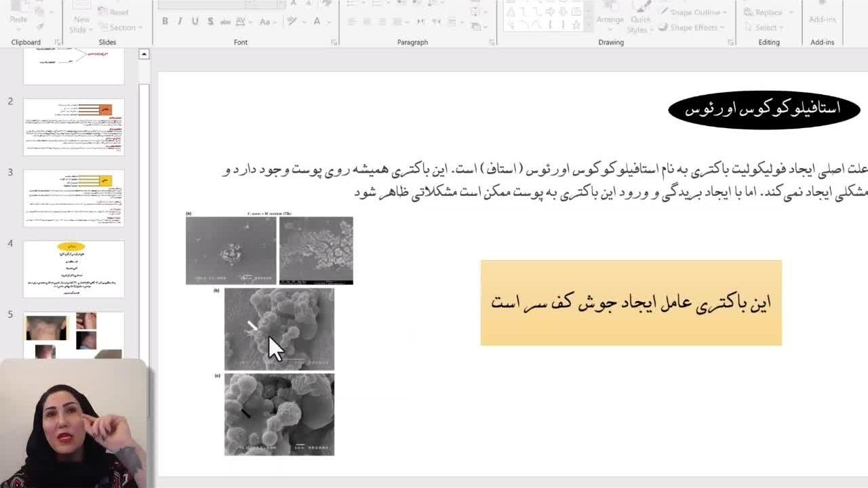Image resolution: width=868 pixels, height=488 pixels.
Task: Select slide 4 thumbnail
Action: [x=74, y=269]
